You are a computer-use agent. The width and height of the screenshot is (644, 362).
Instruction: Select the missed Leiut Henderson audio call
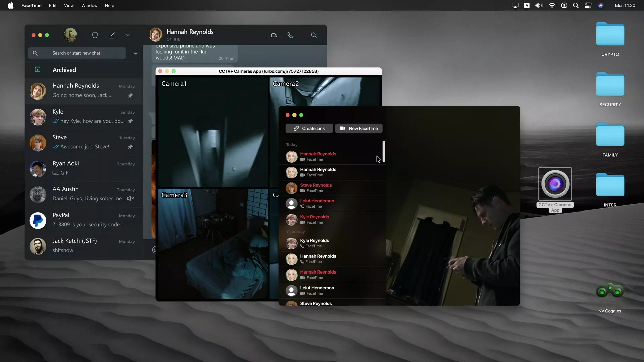(x=332, y=203)
